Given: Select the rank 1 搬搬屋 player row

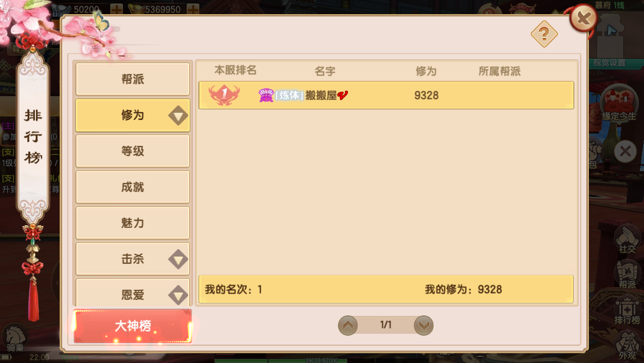Looking at the screenshot, I should pyautogui.click(x=386, y=95).
